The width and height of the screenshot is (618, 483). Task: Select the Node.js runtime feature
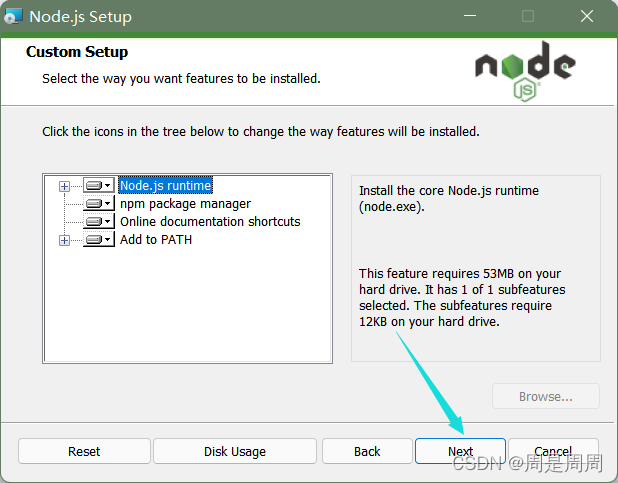(x=166, y=185)
